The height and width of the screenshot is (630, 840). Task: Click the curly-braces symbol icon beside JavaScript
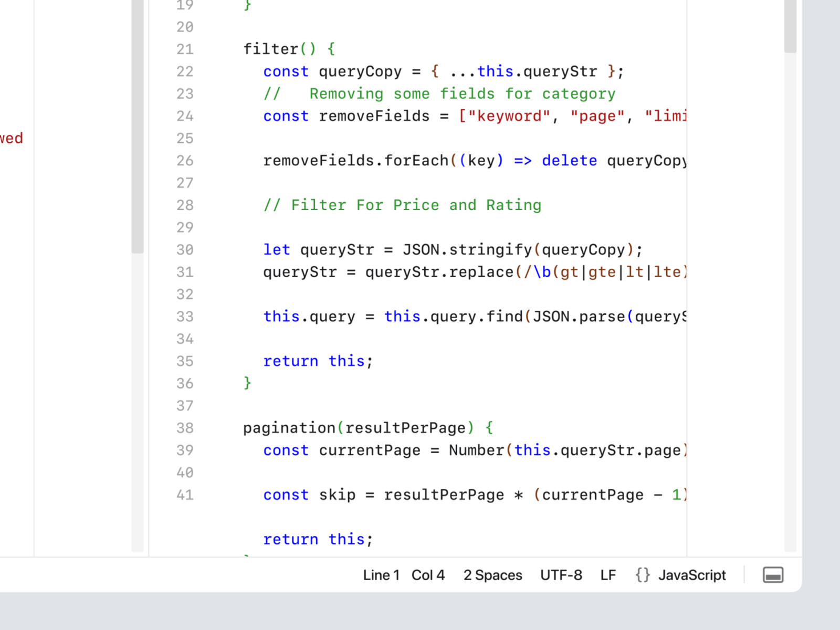tap(642, 575)
